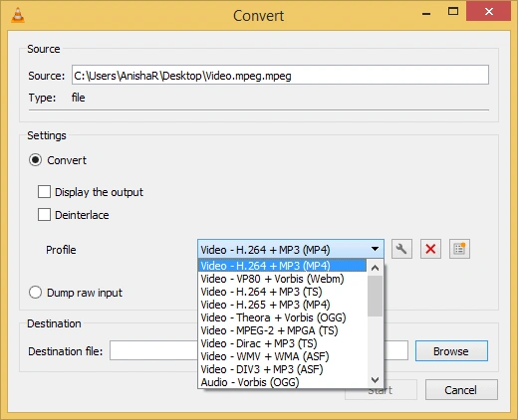Click the Source path text field

coord(280,75)
